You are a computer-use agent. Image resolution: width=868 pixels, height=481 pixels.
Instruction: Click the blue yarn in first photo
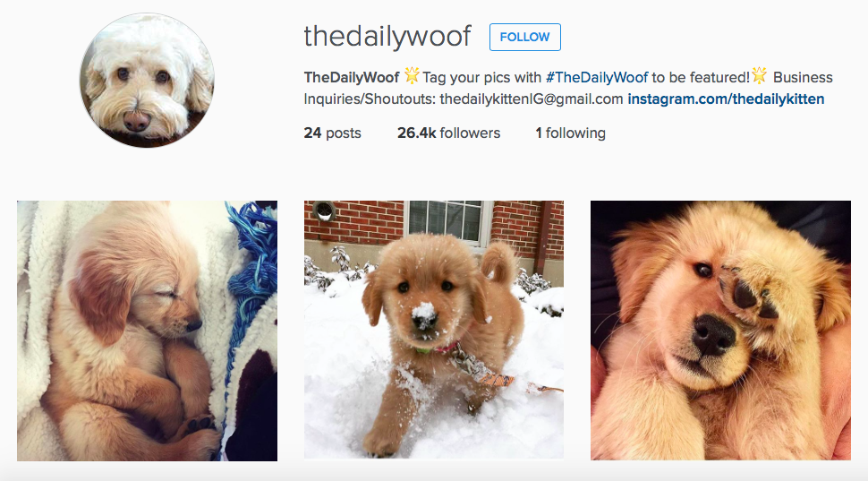[252, 261]
